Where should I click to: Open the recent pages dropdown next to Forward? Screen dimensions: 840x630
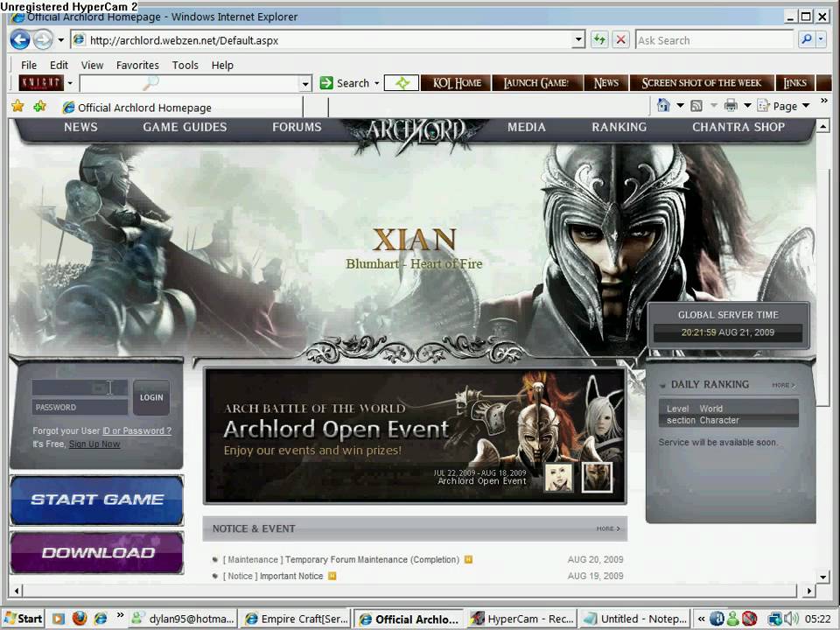point(60,40)
